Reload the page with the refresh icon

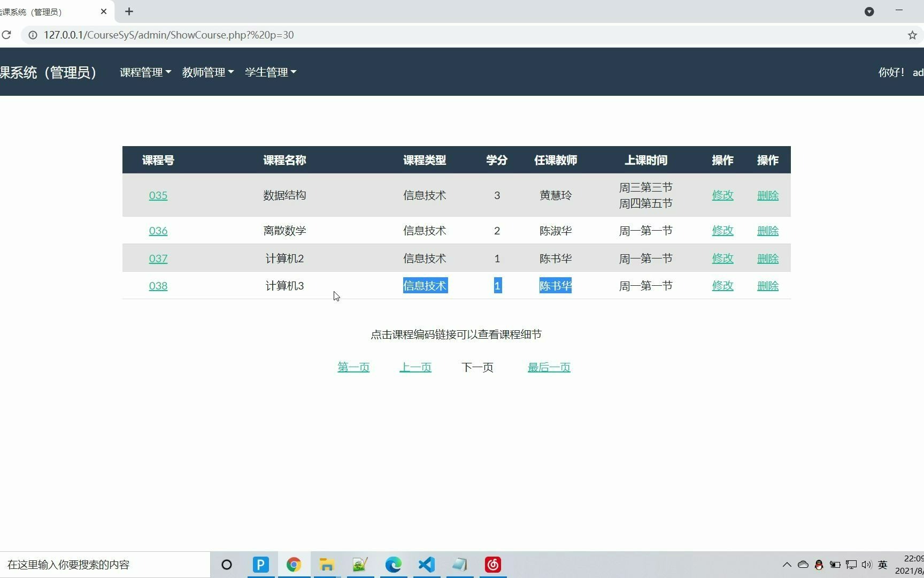[6, 35]
